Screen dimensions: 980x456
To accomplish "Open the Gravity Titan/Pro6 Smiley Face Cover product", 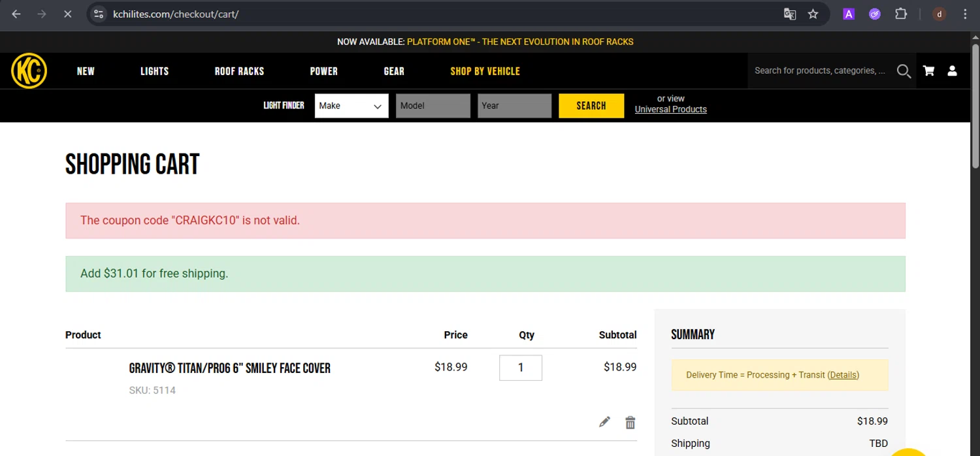I will (230, 368).
